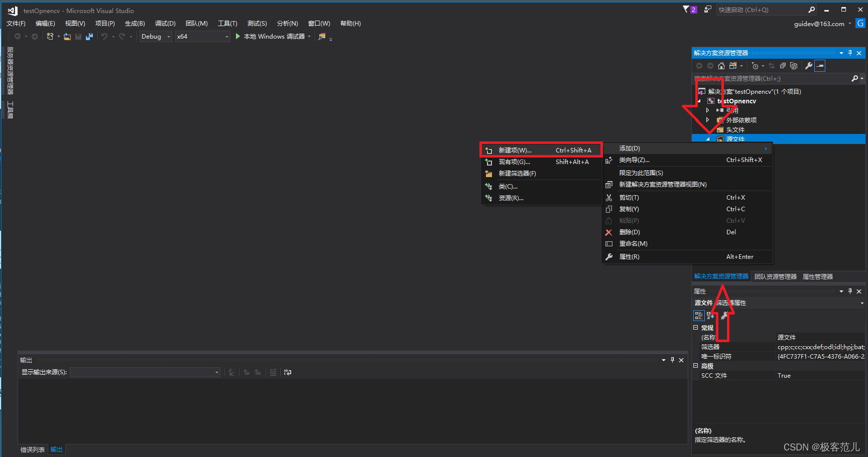Click the Quick Launch search magnifier icon
This screenshot has width=868, height=457.
(811, 10)
